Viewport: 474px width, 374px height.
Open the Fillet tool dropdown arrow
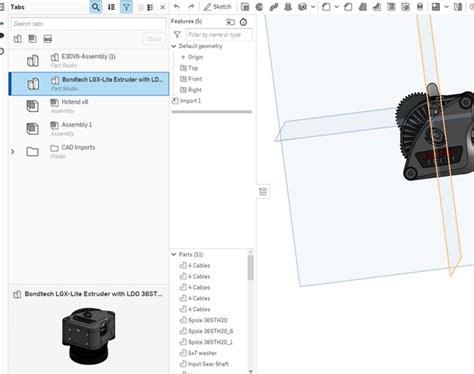click(337, 7)
